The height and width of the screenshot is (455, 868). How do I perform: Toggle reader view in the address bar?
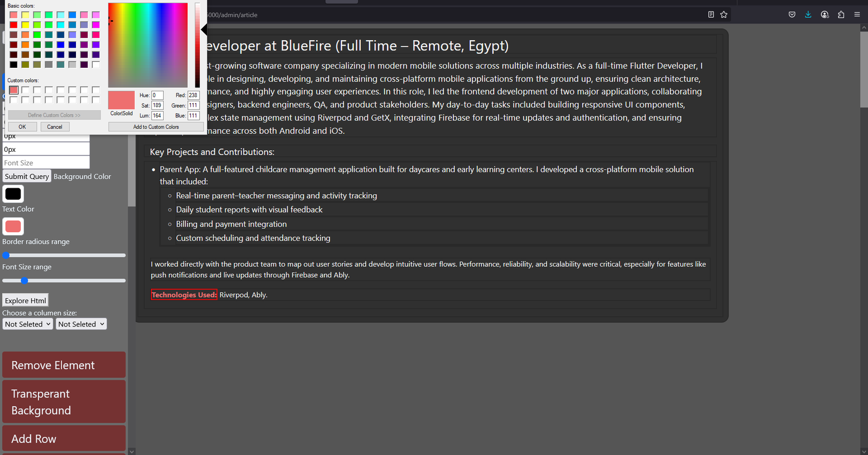click(711, 15)
